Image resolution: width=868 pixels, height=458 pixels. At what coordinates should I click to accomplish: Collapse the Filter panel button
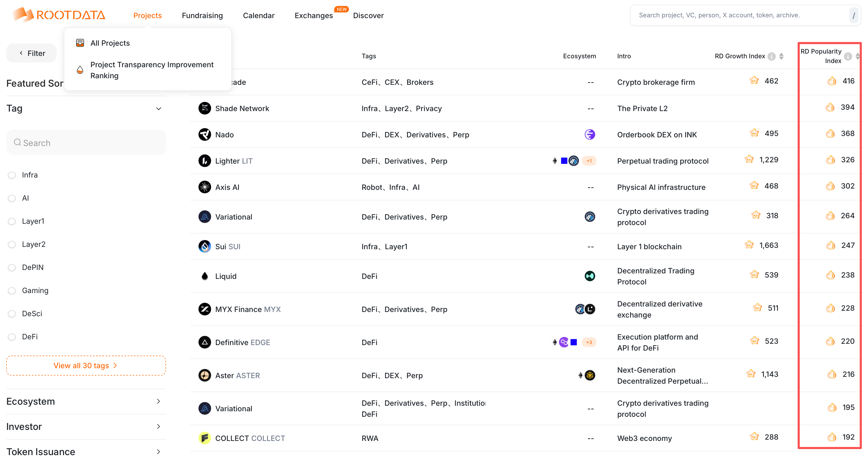click(x=32, y=53)
